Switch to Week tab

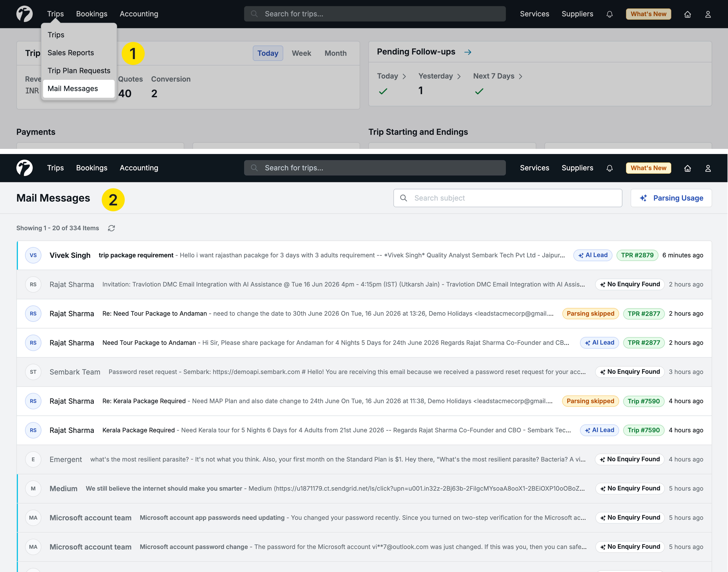301,53
